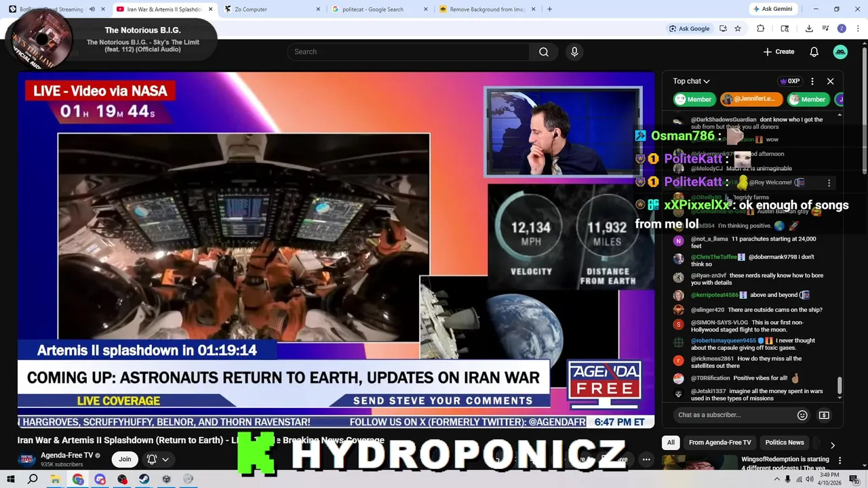
Task: Close the Zo Computer tab
Action: [x=318, y=9]
